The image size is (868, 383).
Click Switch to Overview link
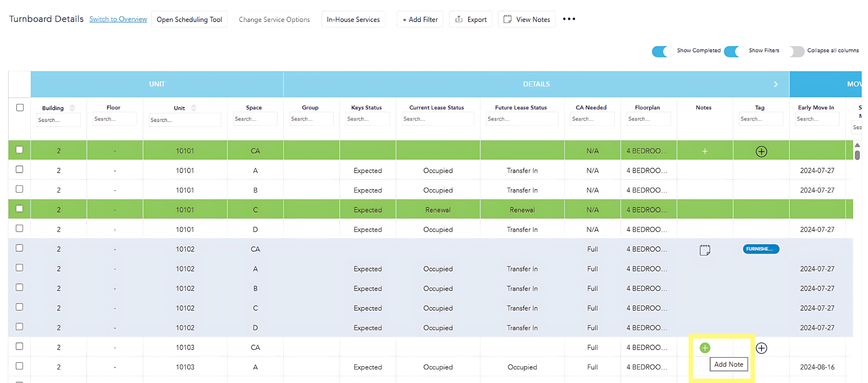118,19
